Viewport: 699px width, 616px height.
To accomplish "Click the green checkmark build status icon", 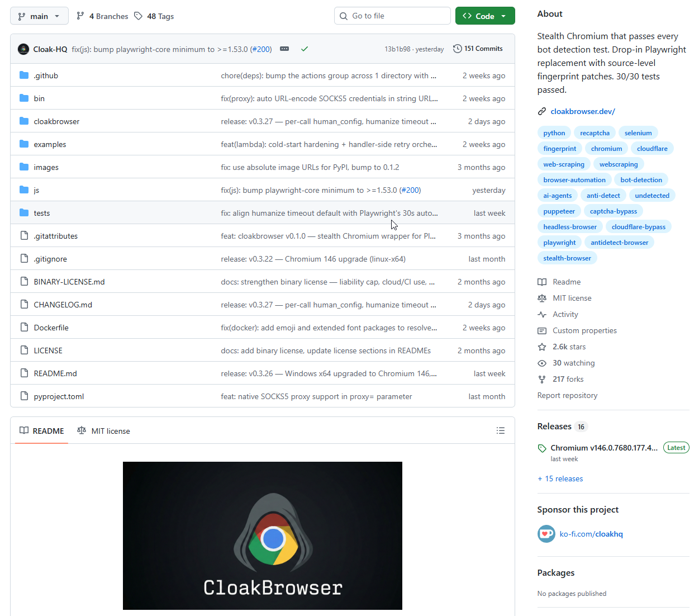I will [x=305, y=49].
